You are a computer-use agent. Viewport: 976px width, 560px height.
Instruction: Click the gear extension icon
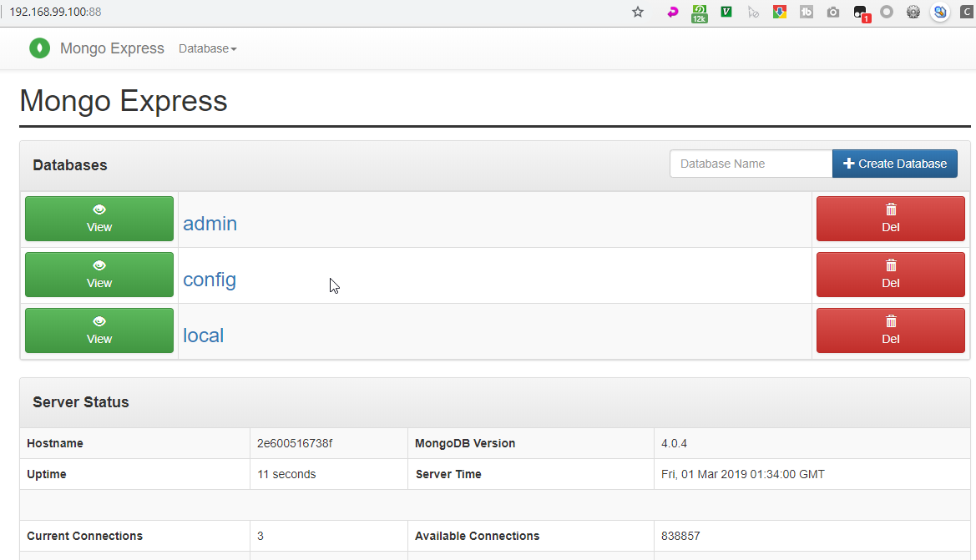pyautogui.click(x=913, y=12)
